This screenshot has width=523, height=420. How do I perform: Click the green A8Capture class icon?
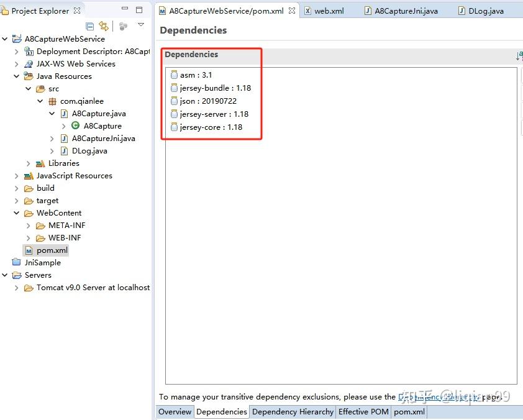tap(76, 126)
